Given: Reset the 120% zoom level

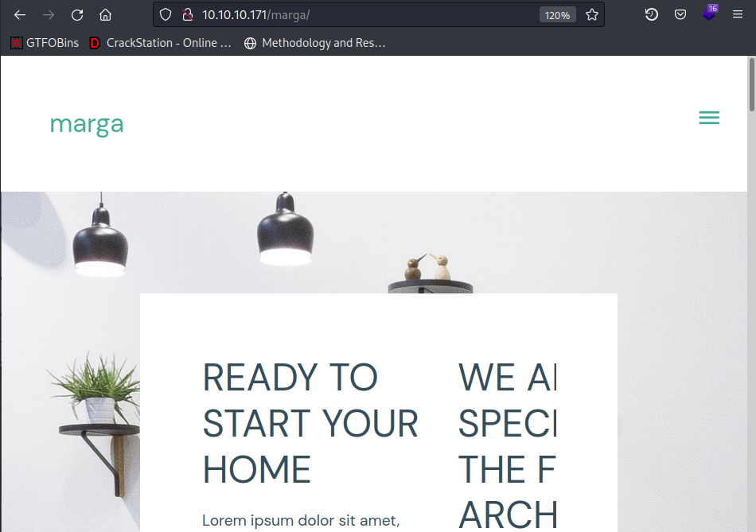Looking at the screenshot, I should (557, 15).
